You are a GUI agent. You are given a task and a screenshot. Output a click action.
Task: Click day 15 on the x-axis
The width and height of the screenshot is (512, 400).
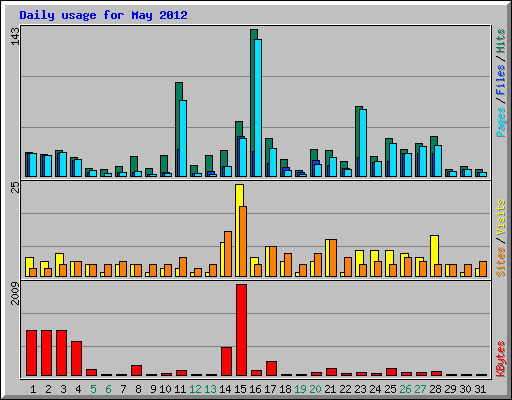[x=240, y=389]
